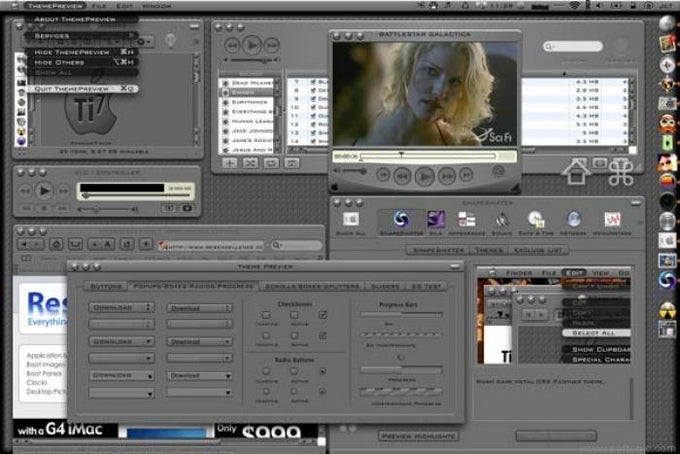Image resolution: width=680 pixels, height=454 pixels.
Task: Open the small-caps DOWNLOAD combo with black triangle
Action: 121,376
